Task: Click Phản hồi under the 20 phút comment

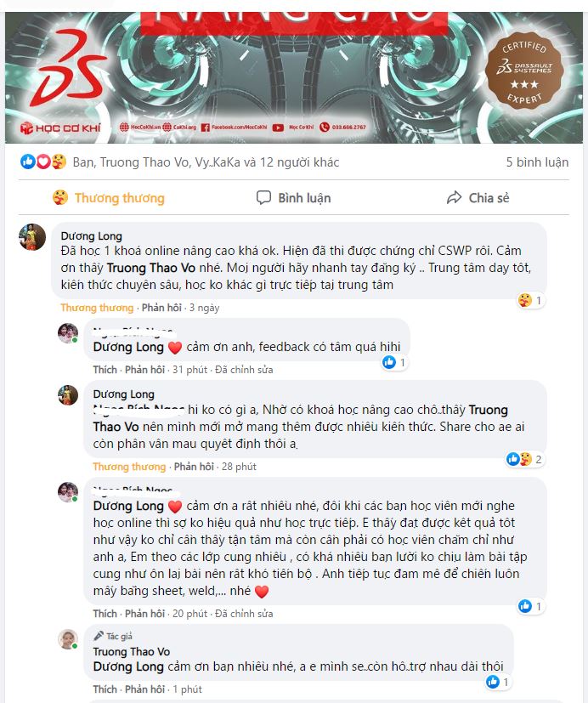Action: pos(144,614)
